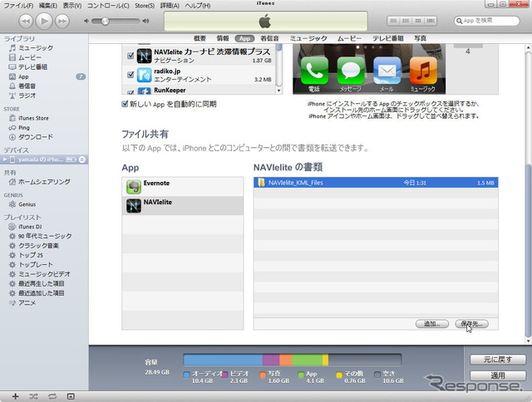Select ムービー in the library sidebar
Image resolution: width=532 pixels, height=402 pixels.
click(x=30, y=57)
